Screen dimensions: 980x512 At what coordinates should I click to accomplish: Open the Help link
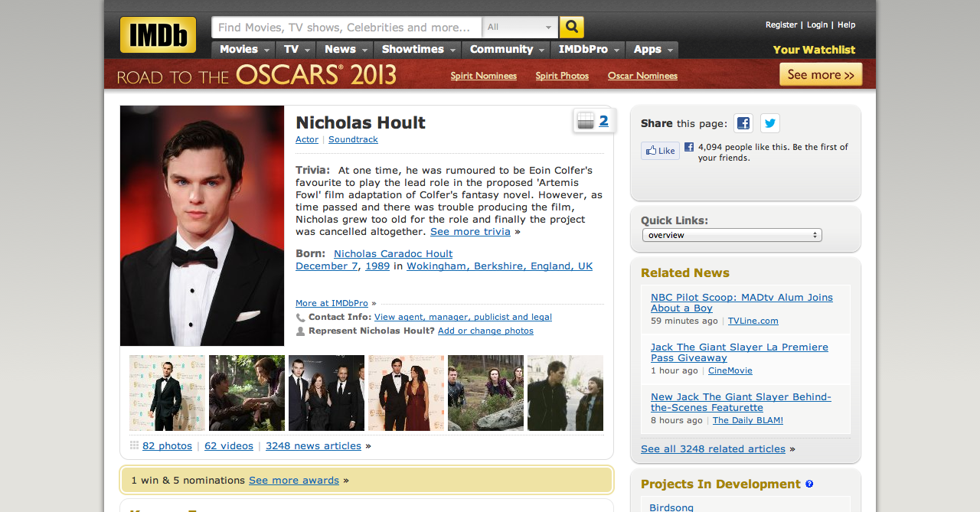[x=846, y=25]
